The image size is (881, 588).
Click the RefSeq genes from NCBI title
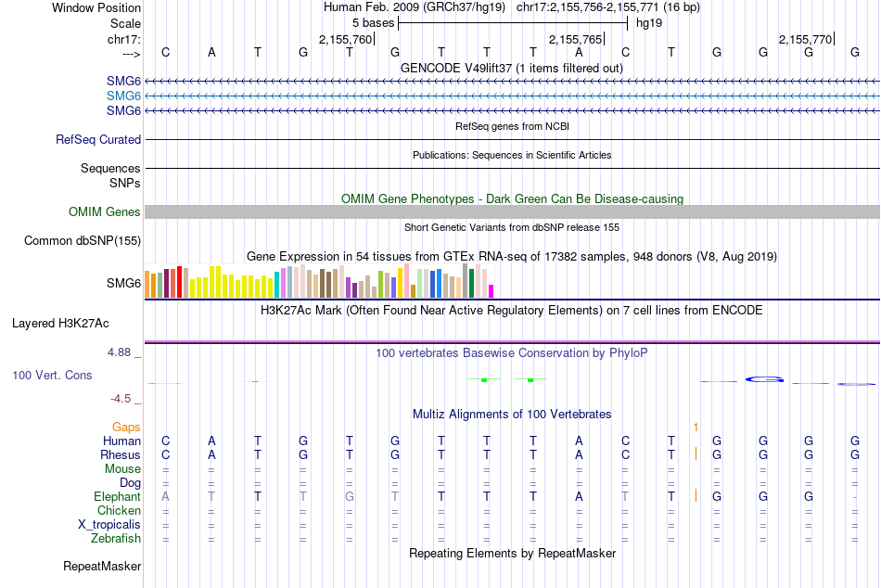tap(513, 126)
